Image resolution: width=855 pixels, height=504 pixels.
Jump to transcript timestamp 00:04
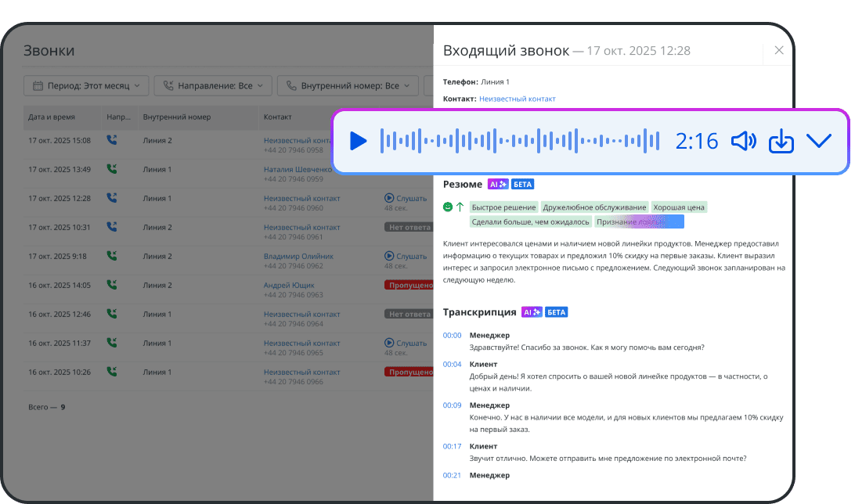point(452,364)
